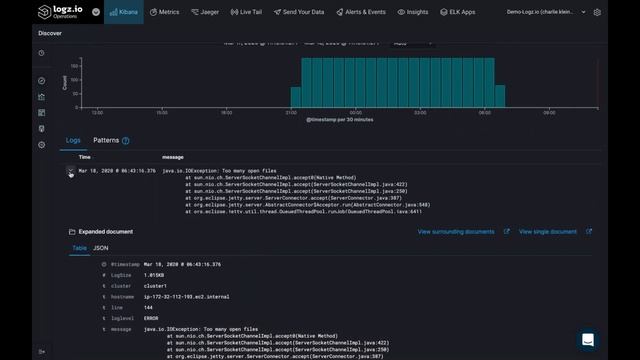Click the loglevel field name
Image resolution: width=640 pixels, height=360 pixels.
click(x=122, y=318)
